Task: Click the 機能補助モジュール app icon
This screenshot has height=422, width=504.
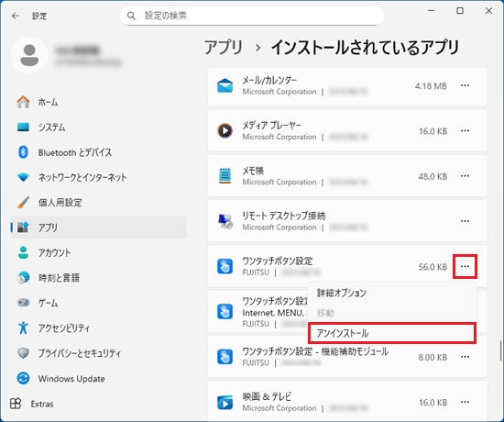Action: pos(225,357)
